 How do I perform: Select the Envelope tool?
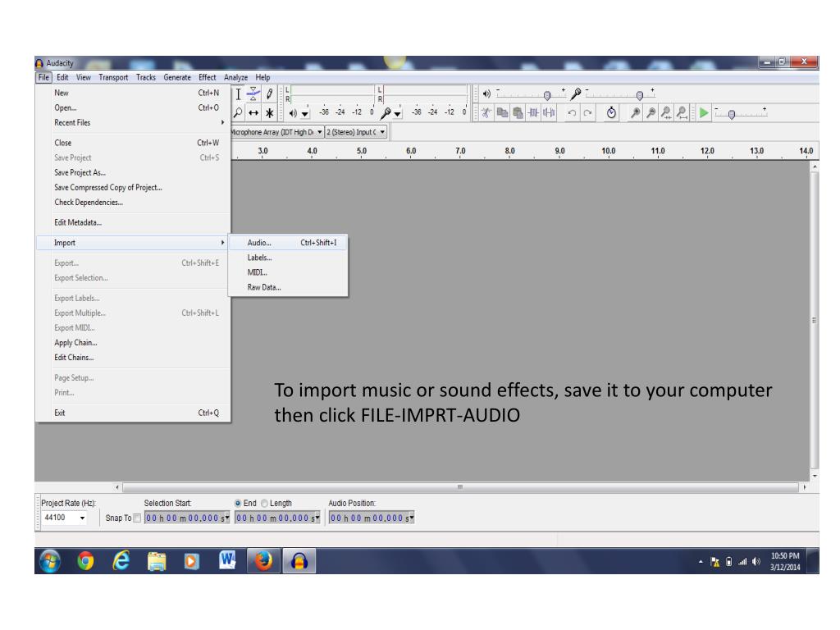pos(253,94)
